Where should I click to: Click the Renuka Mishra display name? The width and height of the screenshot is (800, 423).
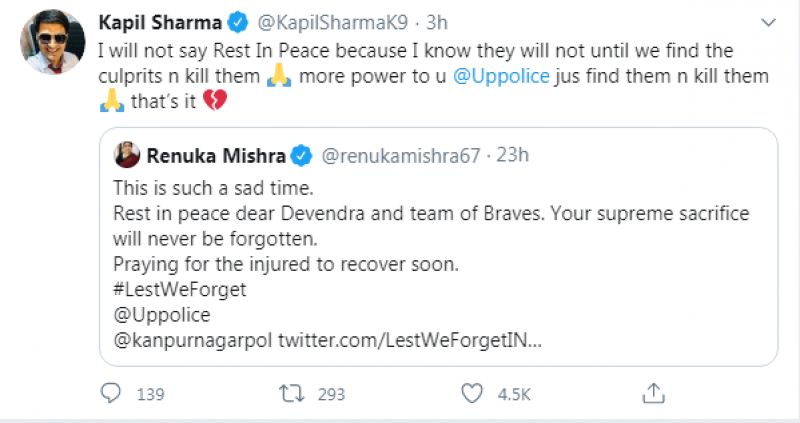click(215, 155)
